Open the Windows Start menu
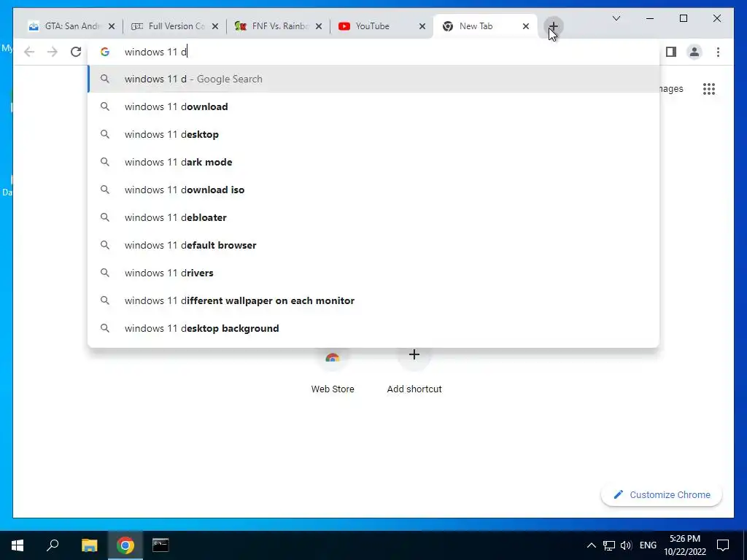Viewport: 747px width, 560px height. tap(18, 545)
